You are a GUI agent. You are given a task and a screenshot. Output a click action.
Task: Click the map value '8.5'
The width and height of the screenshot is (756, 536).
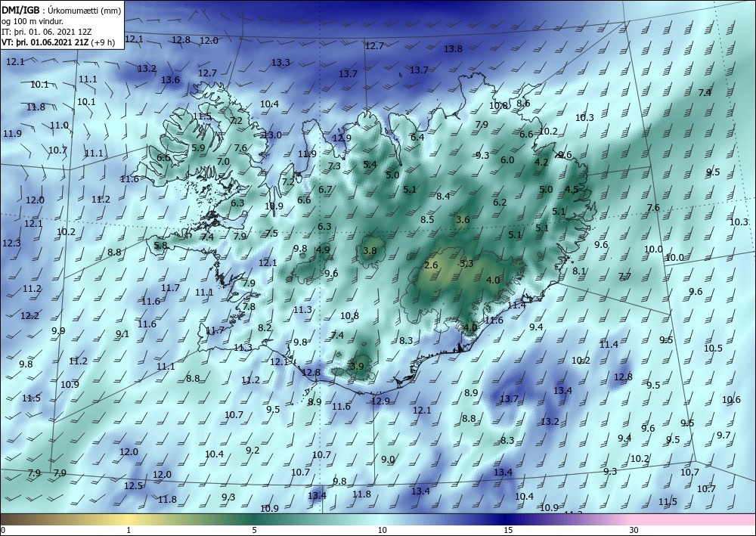[427, 219]
